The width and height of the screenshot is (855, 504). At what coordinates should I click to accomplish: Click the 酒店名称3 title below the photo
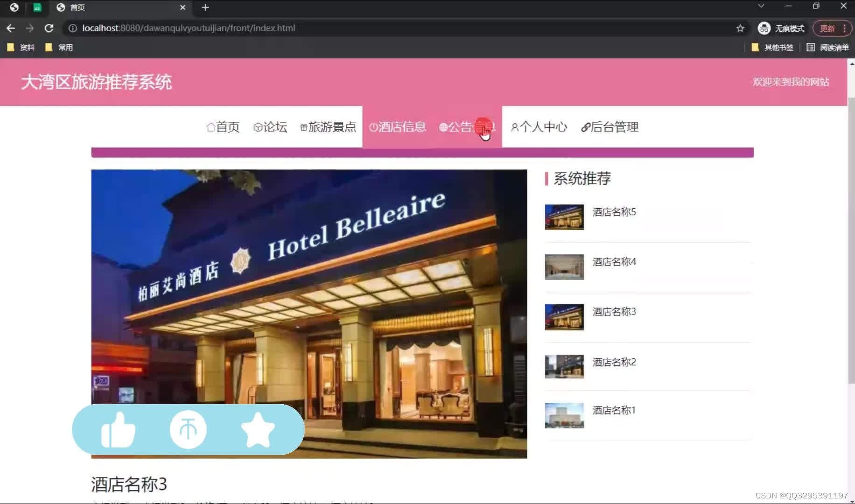(x=129, y=484)
